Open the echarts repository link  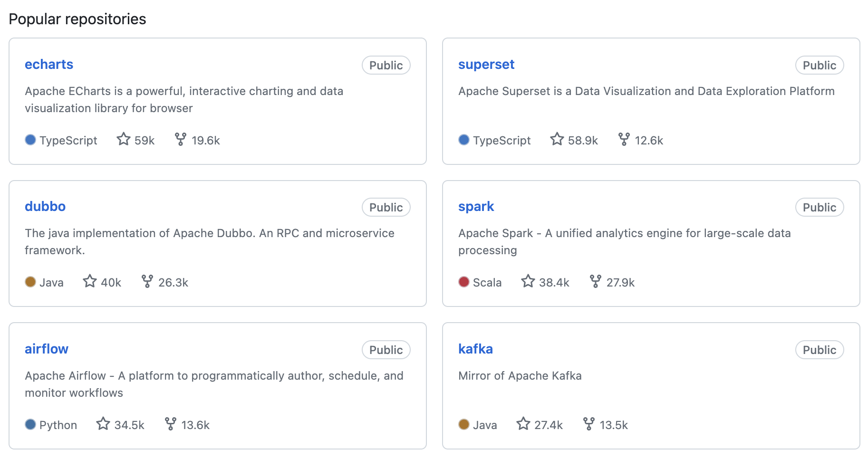pos(49,65)
